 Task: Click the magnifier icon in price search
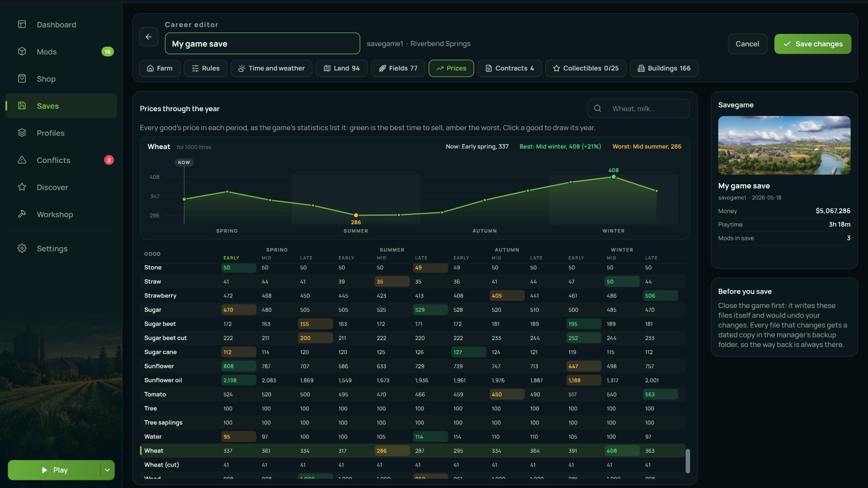pos(598,108)
